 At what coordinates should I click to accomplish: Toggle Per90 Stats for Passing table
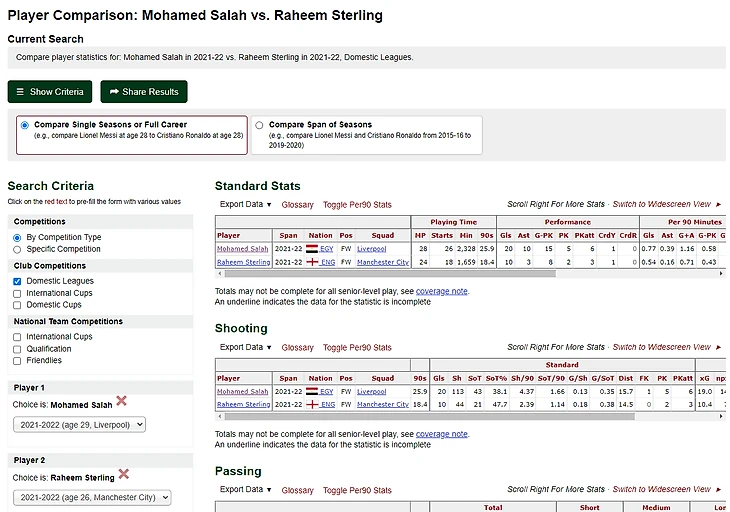(x=357, y=490)
